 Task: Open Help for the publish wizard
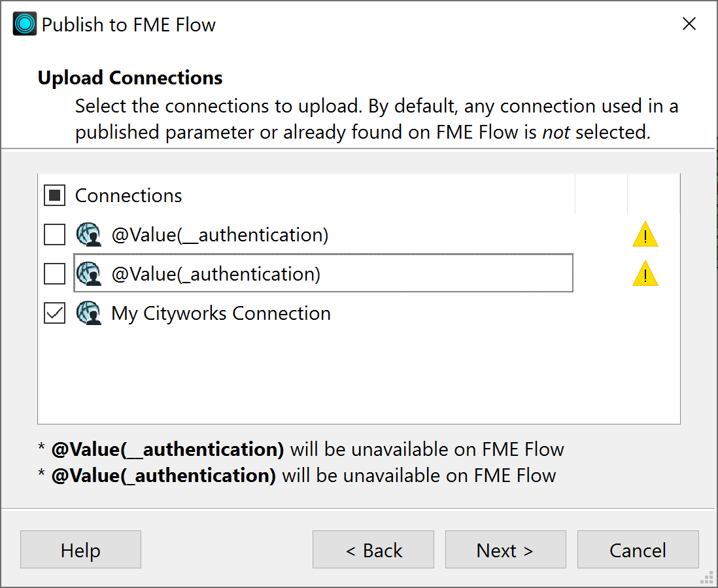(x=80, y=549)
